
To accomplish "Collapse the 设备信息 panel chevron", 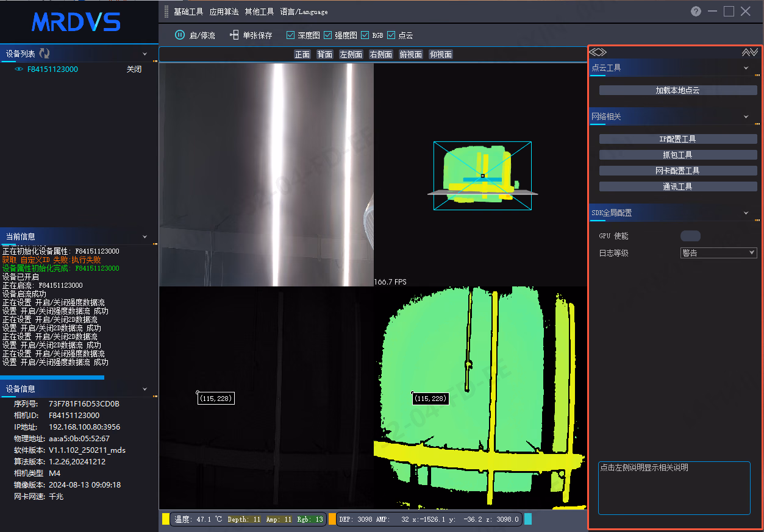I will click(x=145, y=389).
